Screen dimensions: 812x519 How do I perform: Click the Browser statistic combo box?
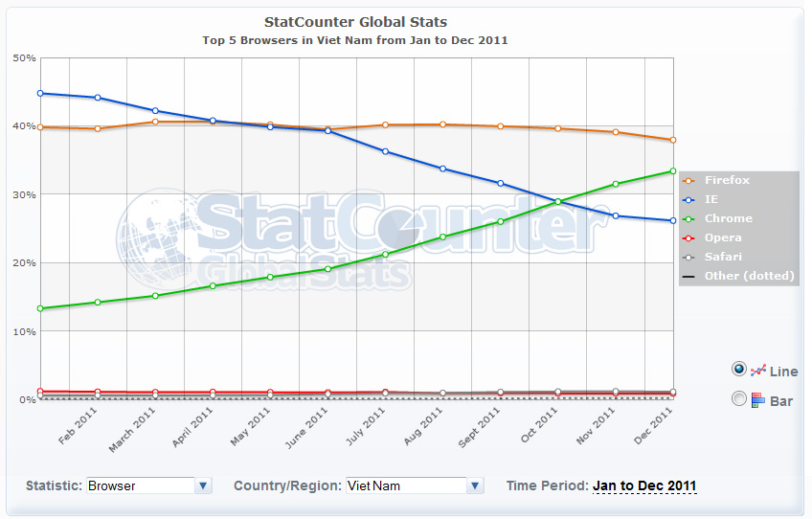tap(140, 485)
